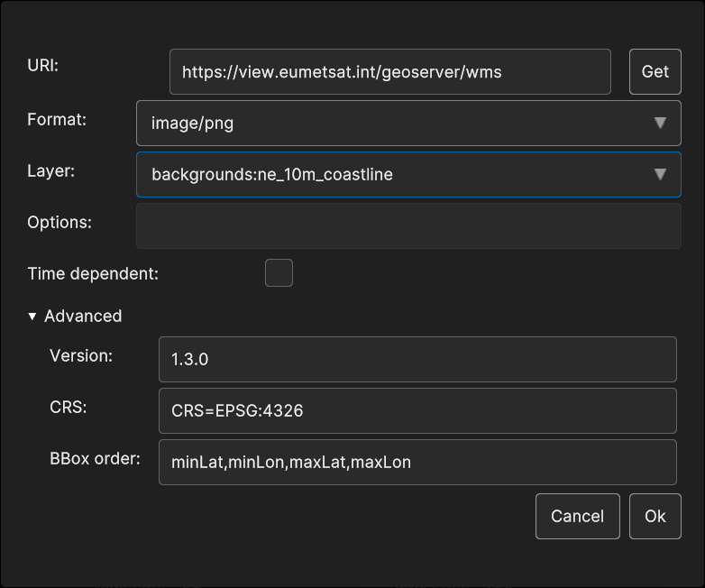Click the Version field showing 1.3.0
This screenshot has height=588, width=705.
click(x=417, y=359)
